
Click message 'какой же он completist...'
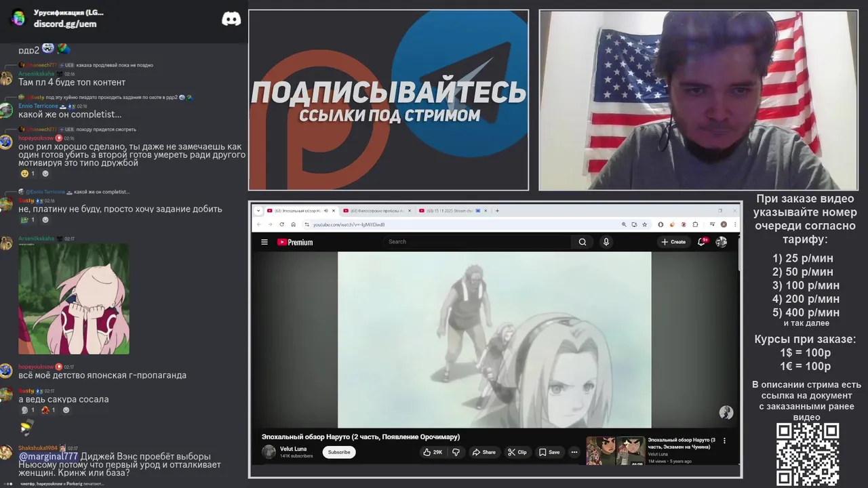tap(70, 115)
